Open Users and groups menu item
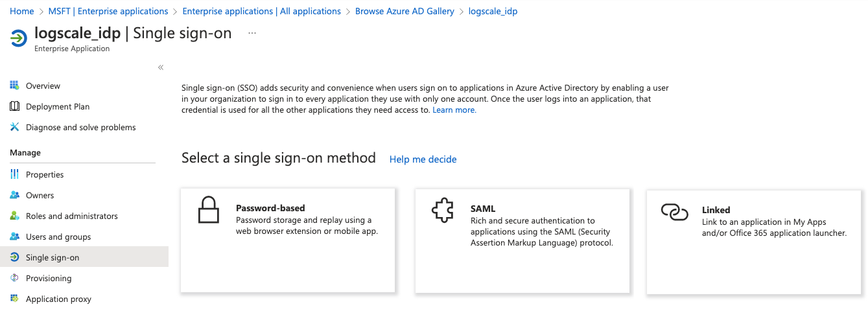Screen dimensions: 868x311 (58, 236)
